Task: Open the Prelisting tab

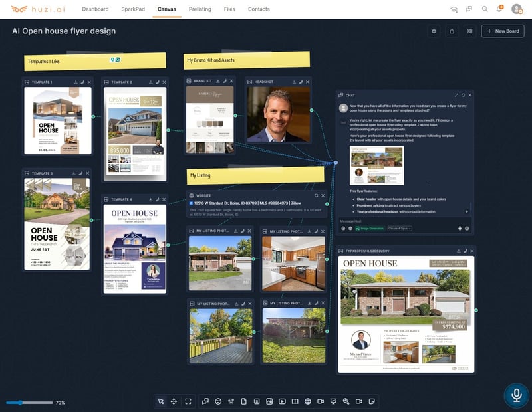Action: [x=200, y=9]
